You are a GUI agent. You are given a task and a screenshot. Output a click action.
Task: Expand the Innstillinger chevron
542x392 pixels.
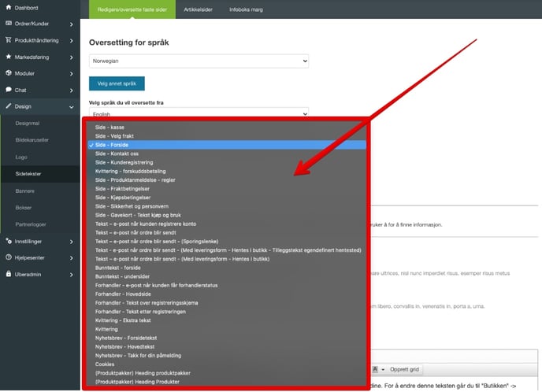[71, 242]
